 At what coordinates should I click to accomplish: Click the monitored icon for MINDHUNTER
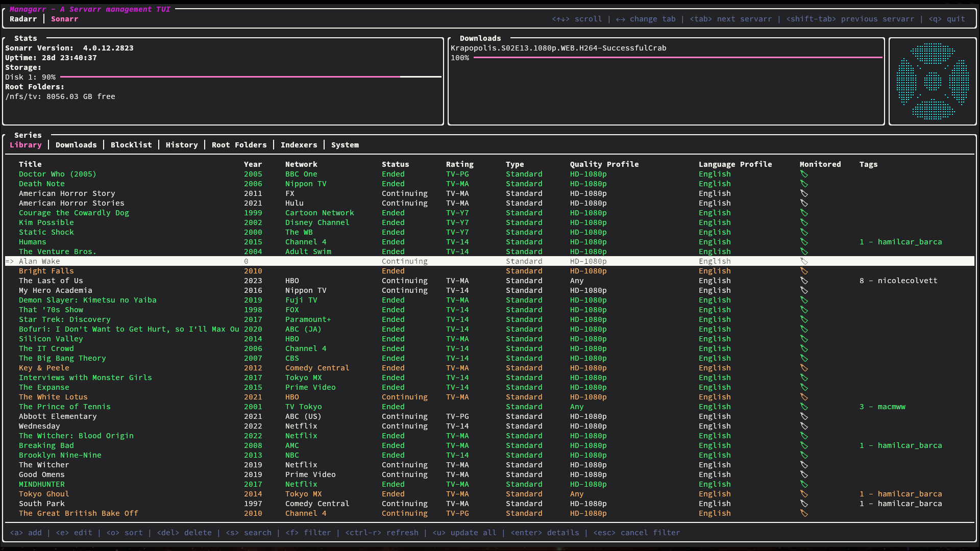point(804,484)
